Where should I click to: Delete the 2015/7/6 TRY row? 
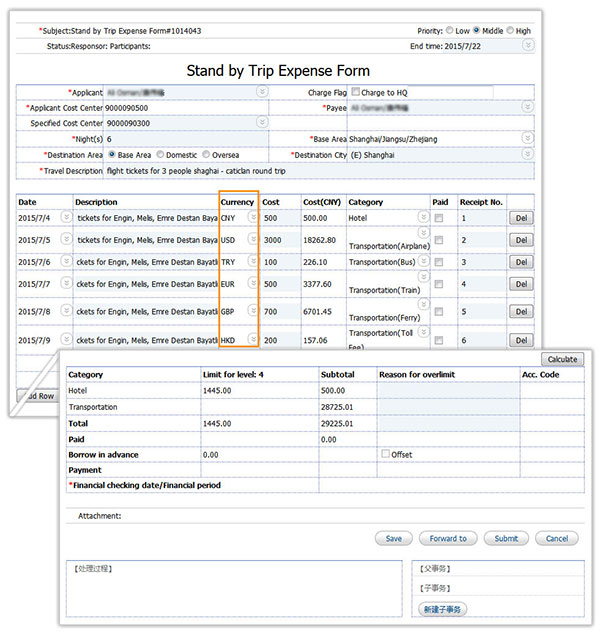click(x=521, y=262)
